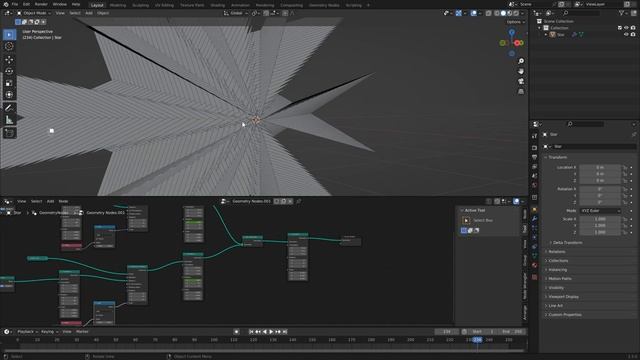Viewport: 640px width, 360px height.
Task: Expand the Custom Properties panel
Action: pyautogui.click(x=564, y=315)
